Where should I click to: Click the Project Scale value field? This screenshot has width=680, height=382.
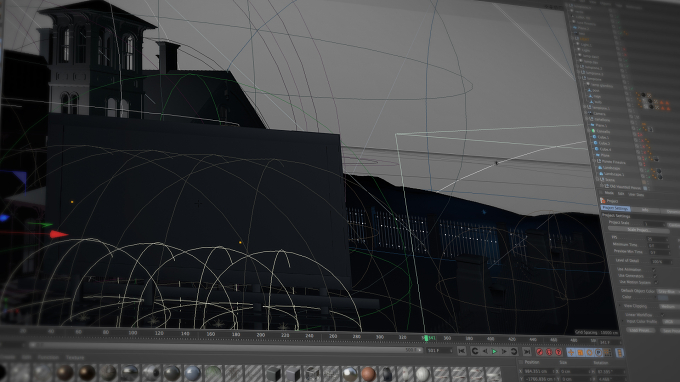654,224
